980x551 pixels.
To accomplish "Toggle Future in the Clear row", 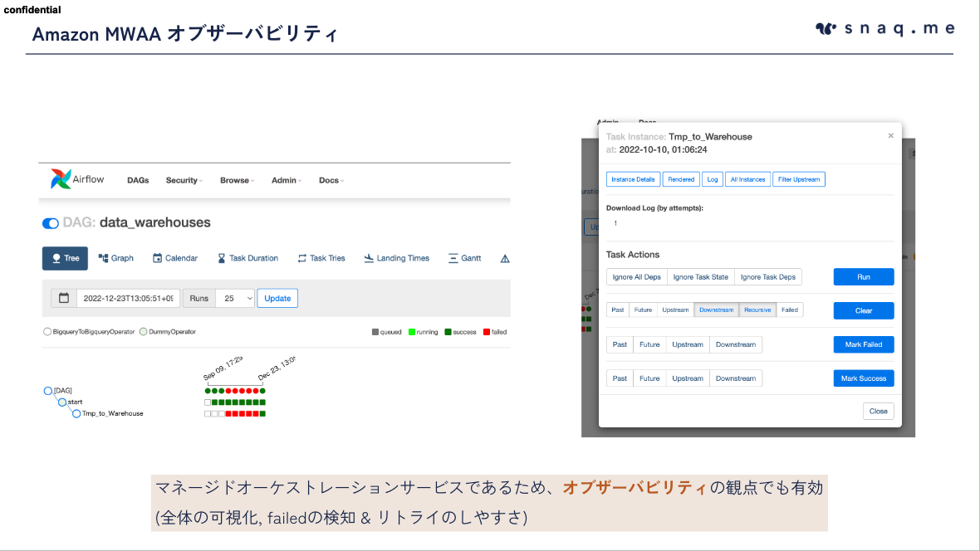I will pos(643,310).
